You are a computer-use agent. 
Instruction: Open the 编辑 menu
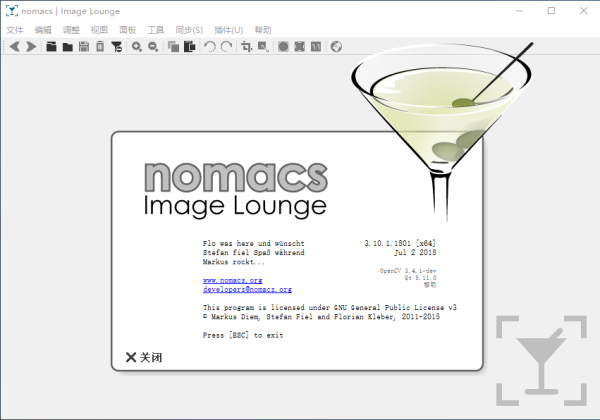[x=43, y=30]
